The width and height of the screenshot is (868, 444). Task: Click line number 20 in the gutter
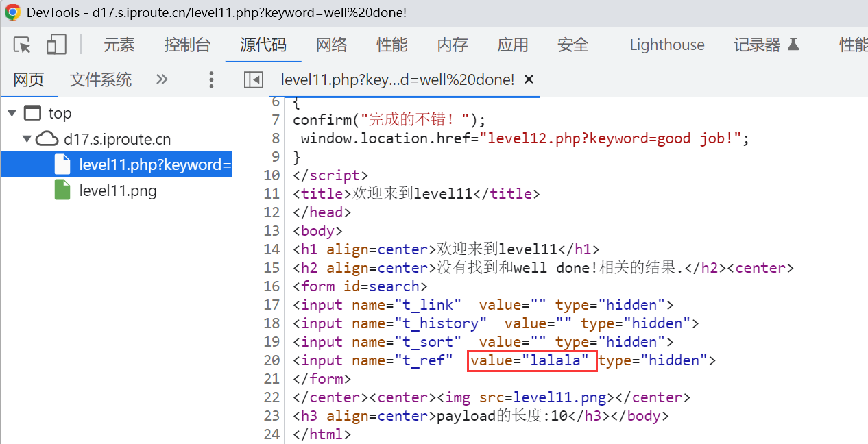point(272,360)
